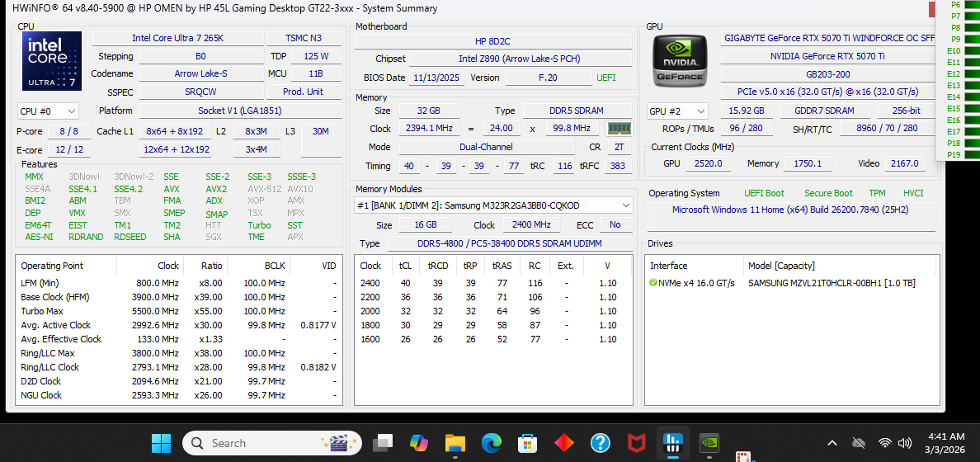Screen dimensions: 980x462
Task: Click the DDR5-4800 / PC5-38400 type field
Action: [x=510, y=244]
